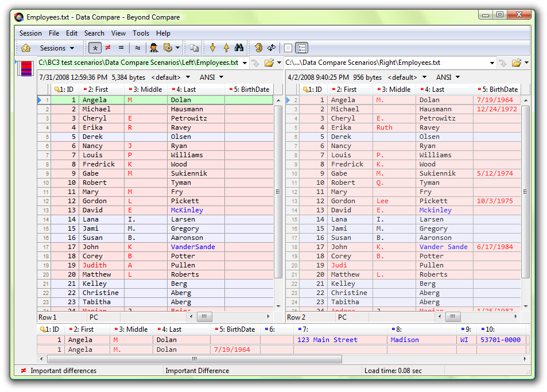Screen dimensions: 547x392
Task: Expand the Session Settings gear dropdown arrow
Action: click(177, 48)
